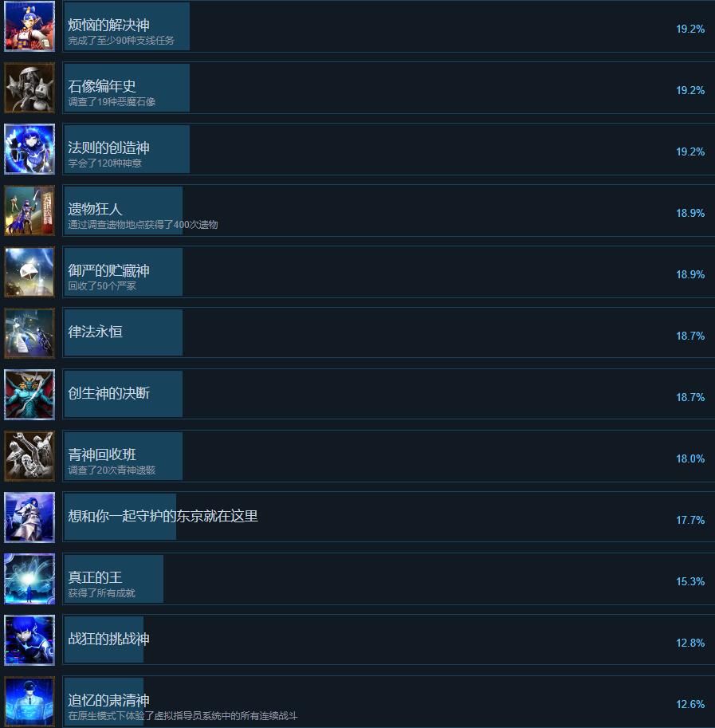Viewport: 715px width, 728px height.
Task: Click the 想和你一起守护的东京就在这里 achievement thumbnail
Action: coord(29,517)
